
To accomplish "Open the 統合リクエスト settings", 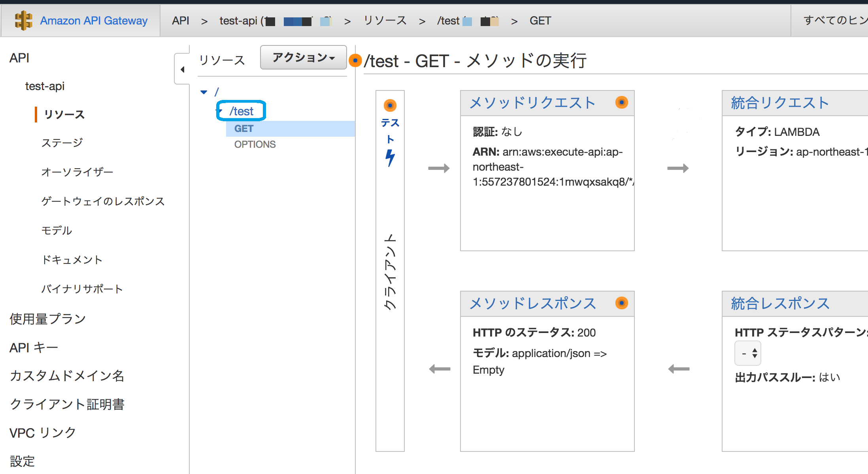I will (779, 103).
